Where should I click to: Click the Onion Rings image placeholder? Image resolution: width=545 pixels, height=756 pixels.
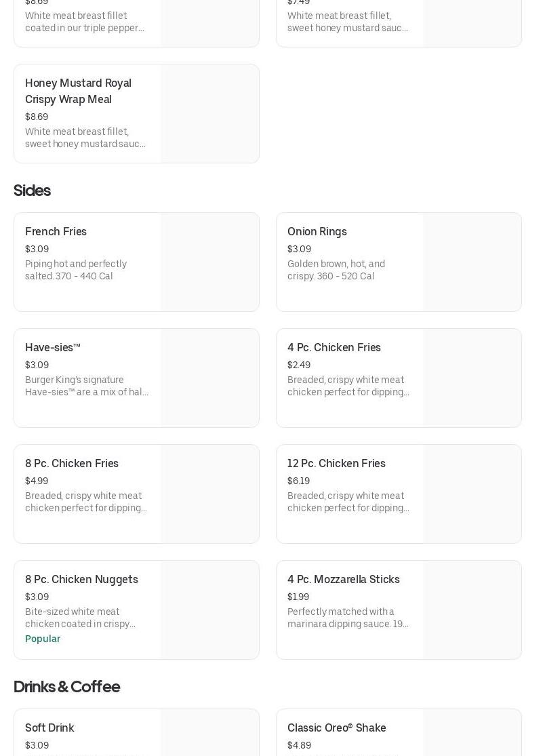pyautogui.click(x=472, y=262)
